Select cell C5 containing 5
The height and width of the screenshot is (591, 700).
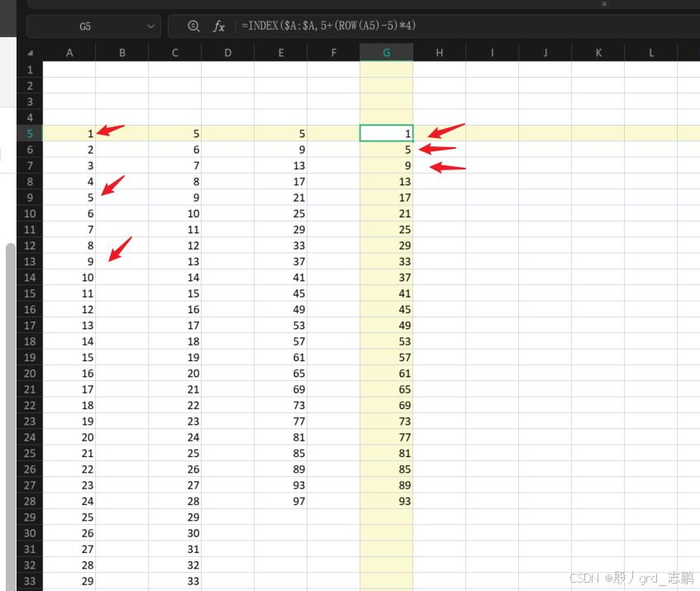coord(175,133)
